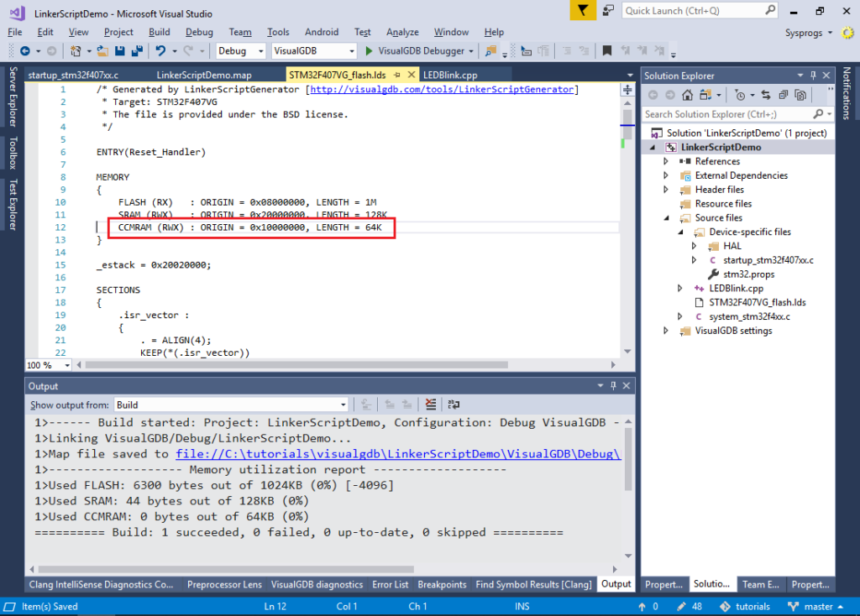Click the Navigate Backward arrow icon
The image size is (860, 616).
26,51
